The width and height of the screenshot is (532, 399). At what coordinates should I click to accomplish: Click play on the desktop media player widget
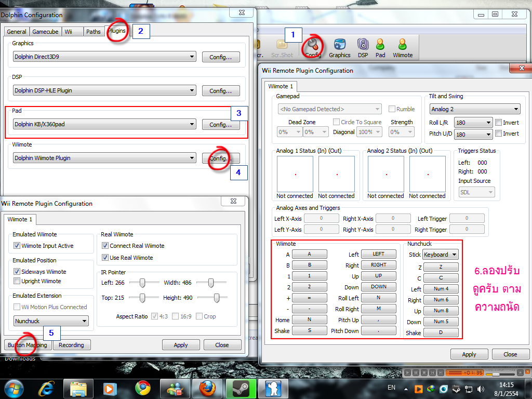point(408,373)
